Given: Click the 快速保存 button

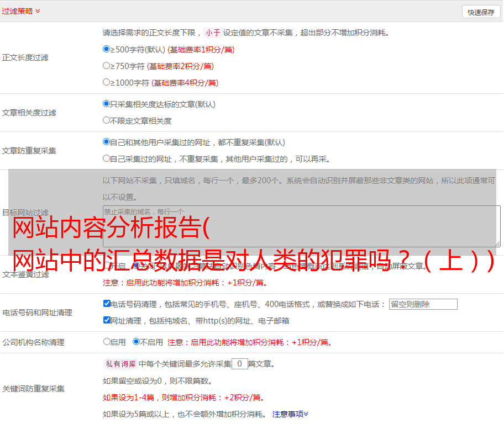Looking at the screenshot, I should [x=481, y=12].
